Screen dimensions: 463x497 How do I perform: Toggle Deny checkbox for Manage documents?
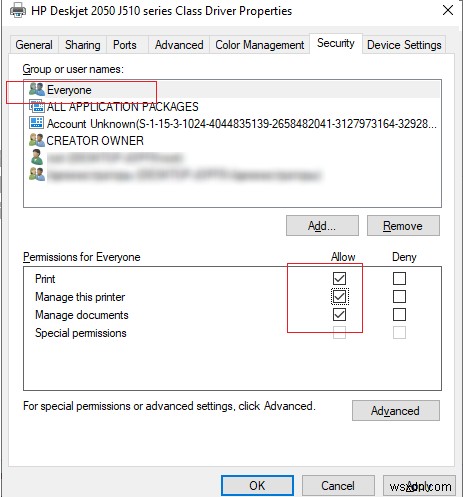[x=399, y=314]
